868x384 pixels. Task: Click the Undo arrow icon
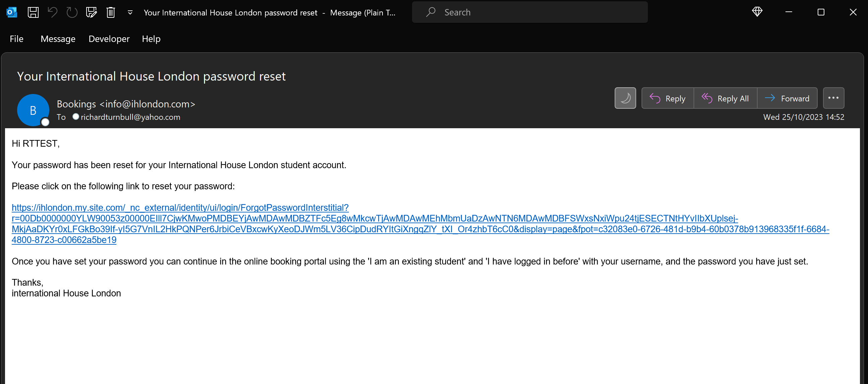tap(52, 12)
